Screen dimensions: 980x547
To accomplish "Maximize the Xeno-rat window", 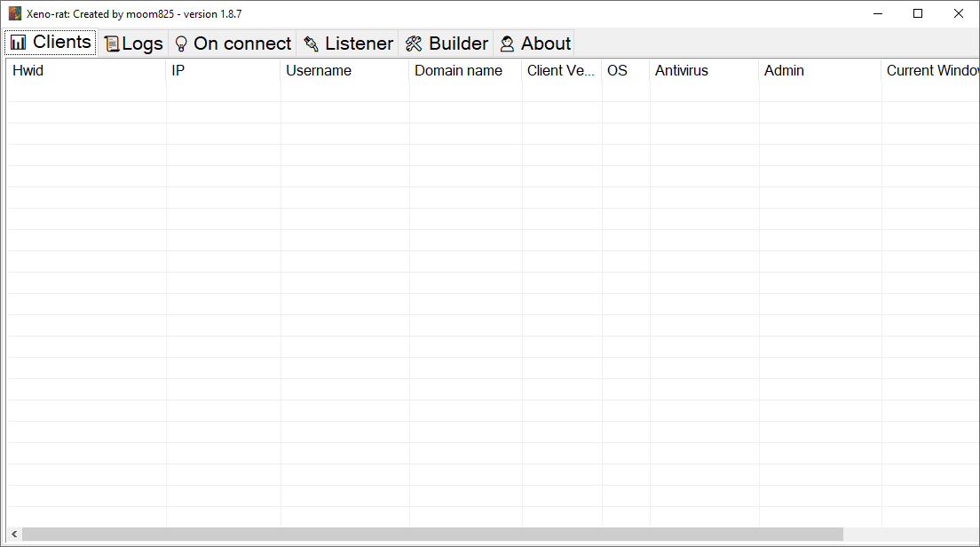I will [918, 13].
